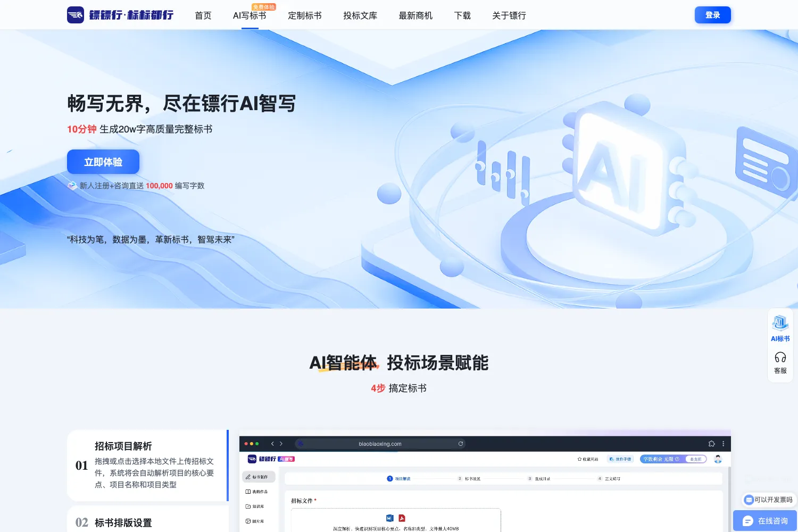The width and height of the screenshot is (798, 532).
Task: Click the 可以开发票吗 message bubble icon
Action: point(749,500)
